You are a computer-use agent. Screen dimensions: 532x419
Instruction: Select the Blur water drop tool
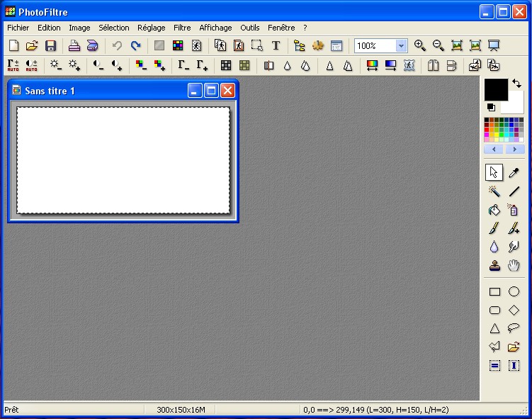494,247
